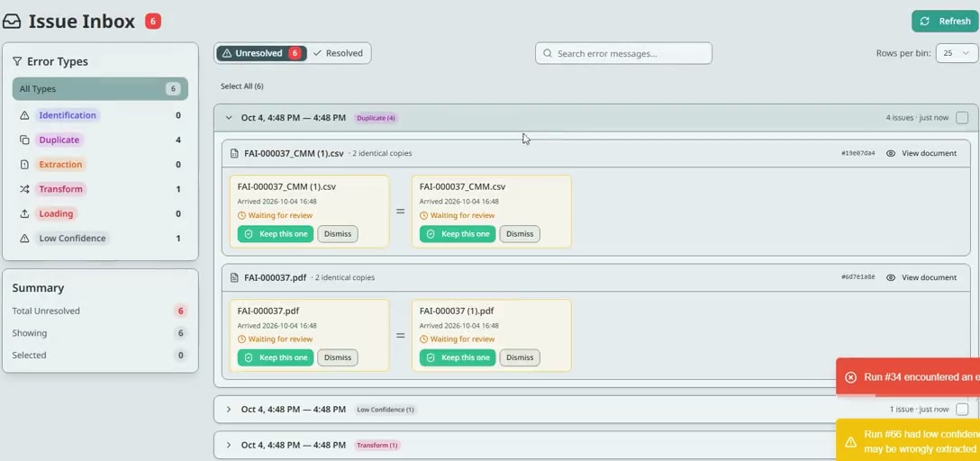980x461 pixels.
Task: Expand the Transform (1) issue group
Action: click(x=229, y=445)
